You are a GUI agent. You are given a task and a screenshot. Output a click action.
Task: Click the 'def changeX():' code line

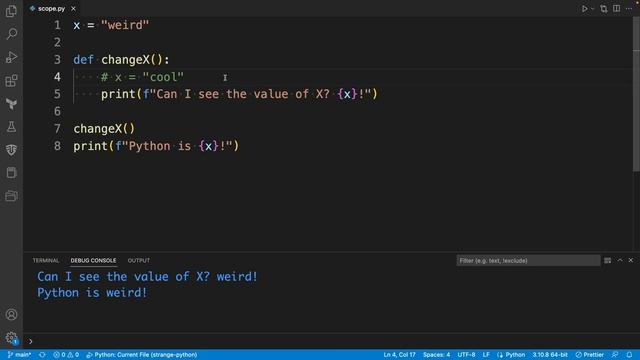click(x=121, y=60)
